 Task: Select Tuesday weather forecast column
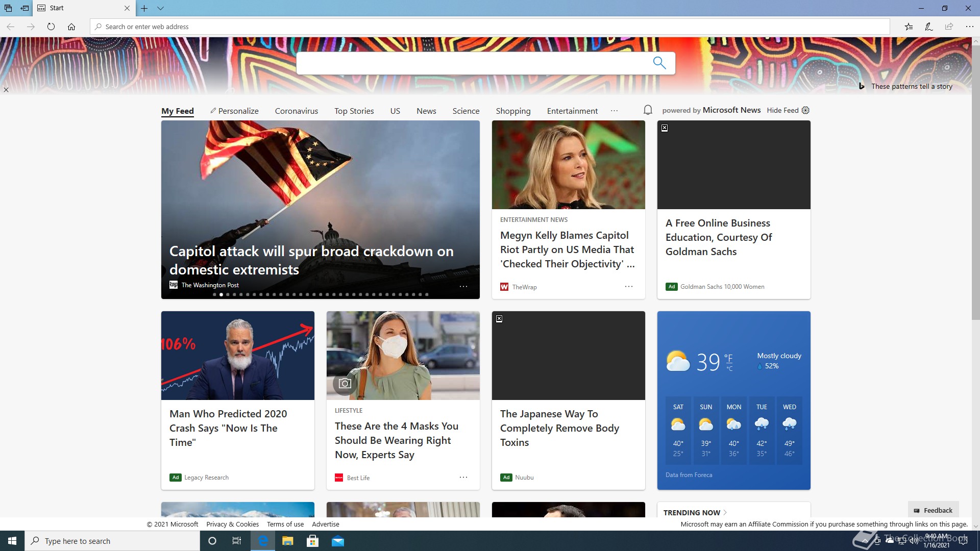762,430
